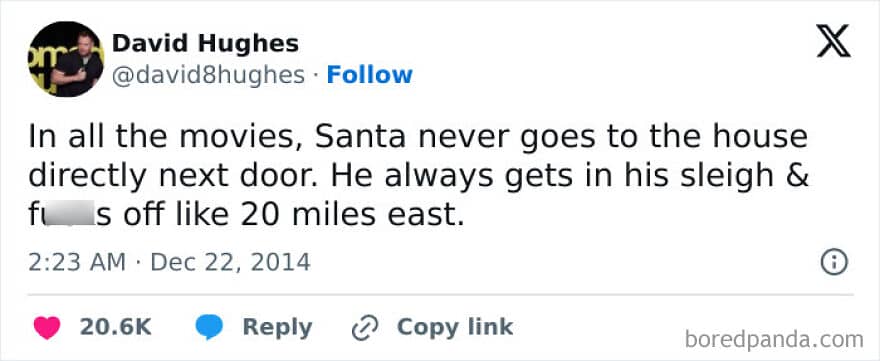The image size is (880, 361).
Task: Click the blue speech bubble reply icon
Action: click(x=209, y=327)
